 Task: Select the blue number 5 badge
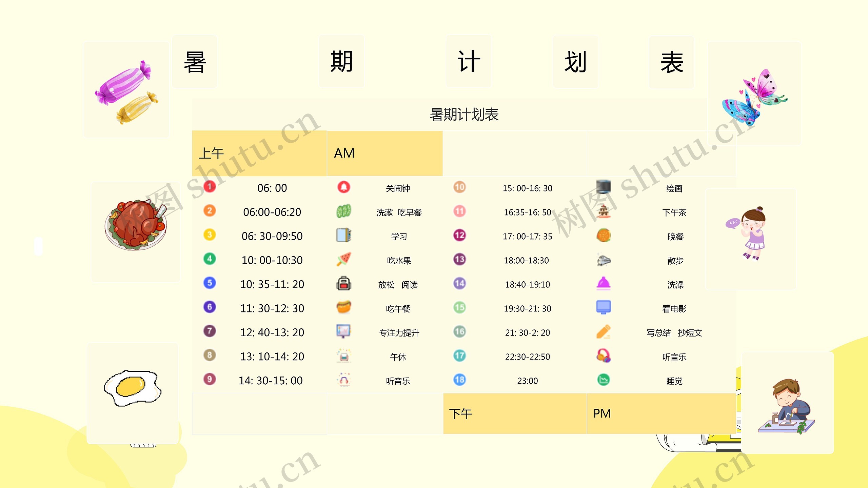pyautogui.click(x=210, y=283)
